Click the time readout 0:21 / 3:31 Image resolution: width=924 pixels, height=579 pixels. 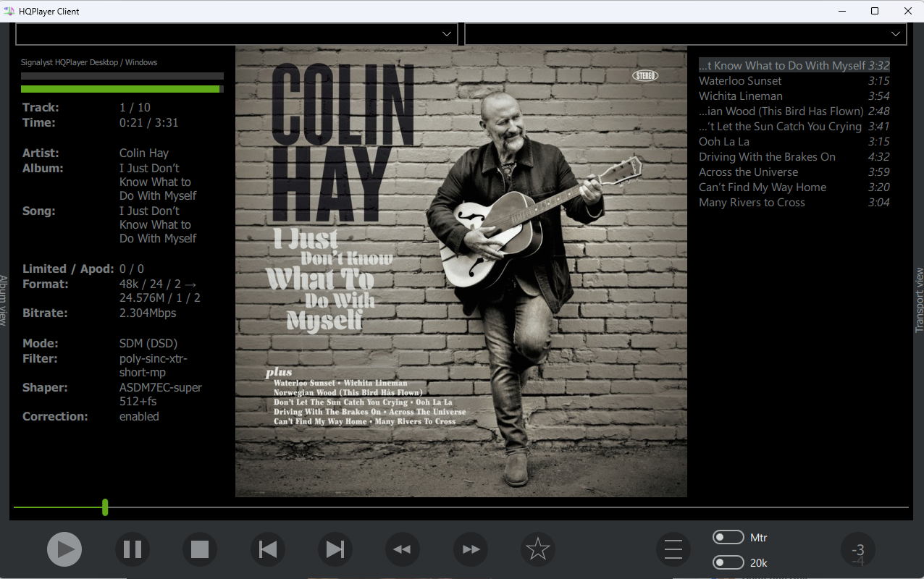click(148, 123)
